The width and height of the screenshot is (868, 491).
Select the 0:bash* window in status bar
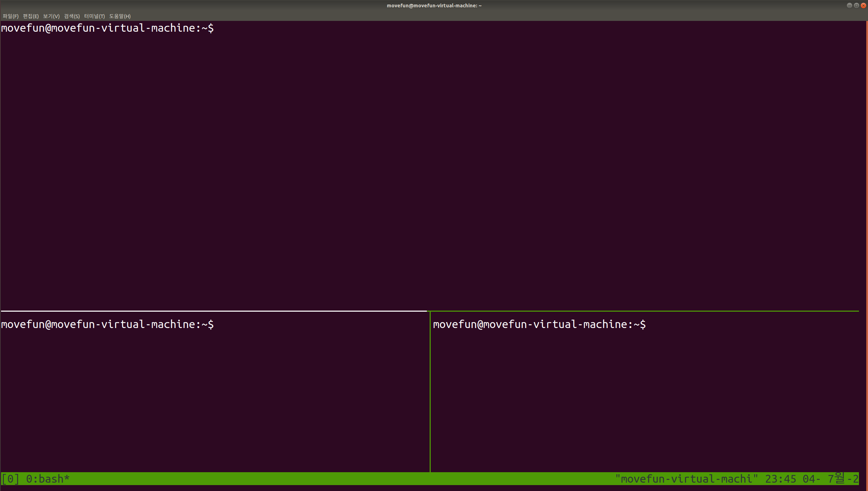click(48, 479)
